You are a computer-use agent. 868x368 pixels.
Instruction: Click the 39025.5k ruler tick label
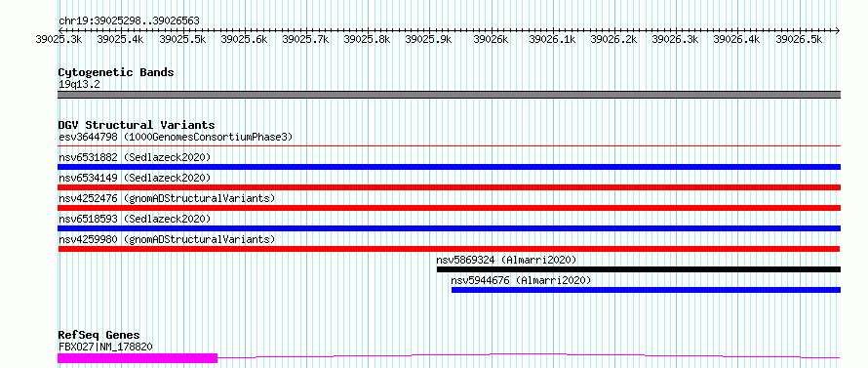click(182, 39)
